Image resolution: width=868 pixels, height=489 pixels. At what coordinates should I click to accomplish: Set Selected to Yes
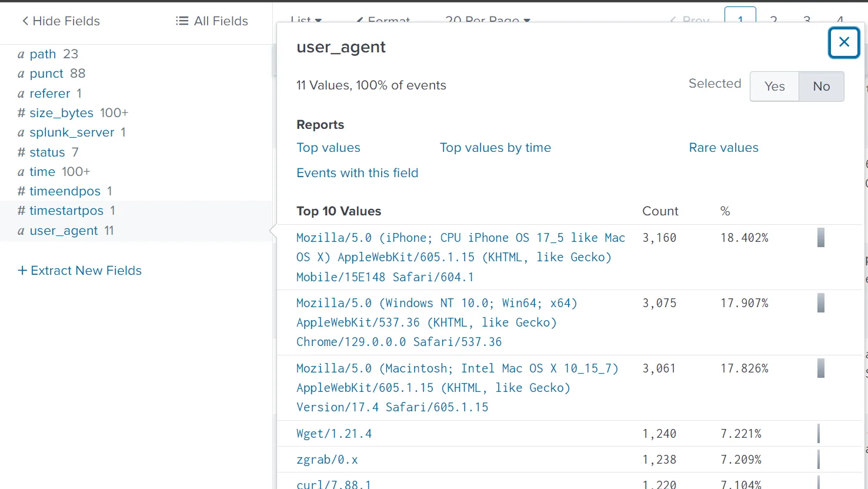(774, 87)
